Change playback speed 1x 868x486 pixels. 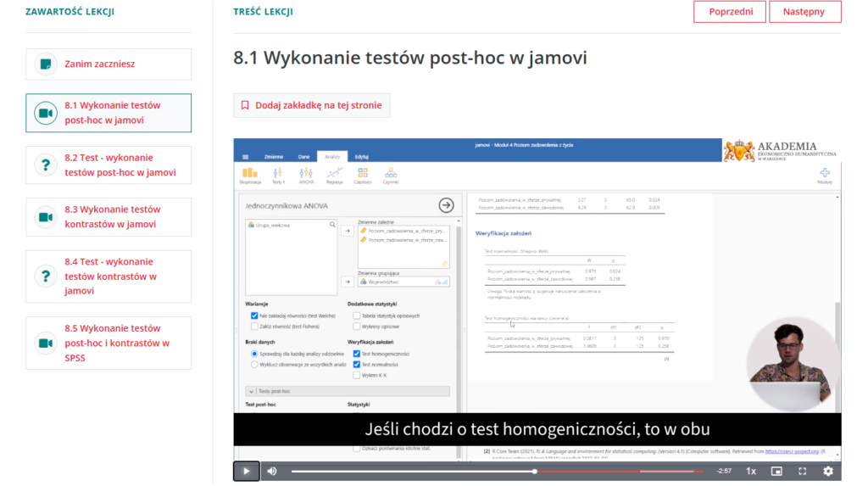750,471
